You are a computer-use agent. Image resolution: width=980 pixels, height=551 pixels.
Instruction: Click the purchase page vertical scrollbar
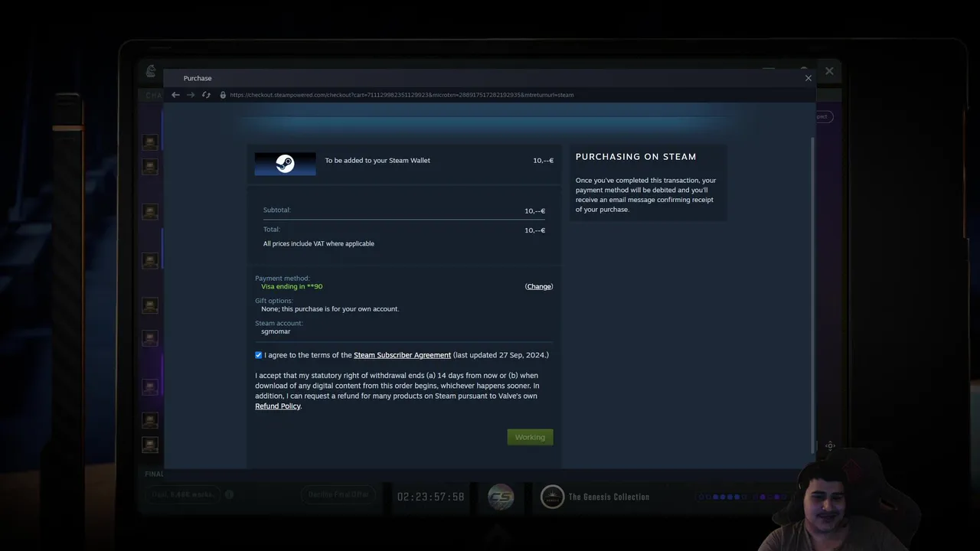tap(813, 295)
